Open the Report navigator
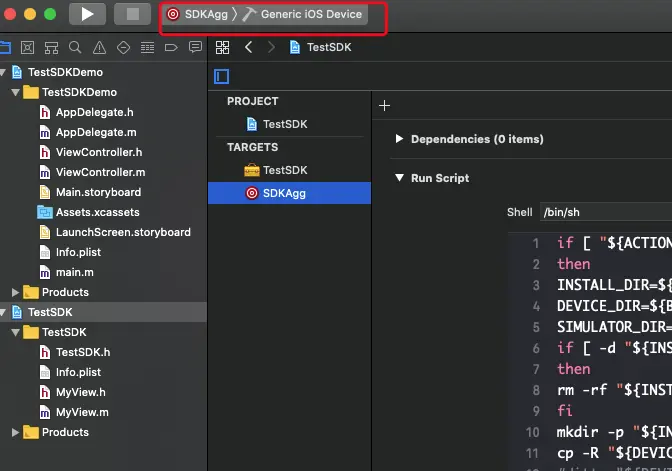This screenshot has width=672, height=471. click(195, 47)
